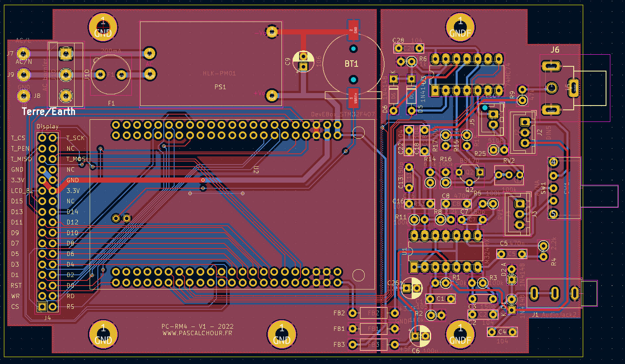Select the R14 resistor reference label

[x=430, y=159]
